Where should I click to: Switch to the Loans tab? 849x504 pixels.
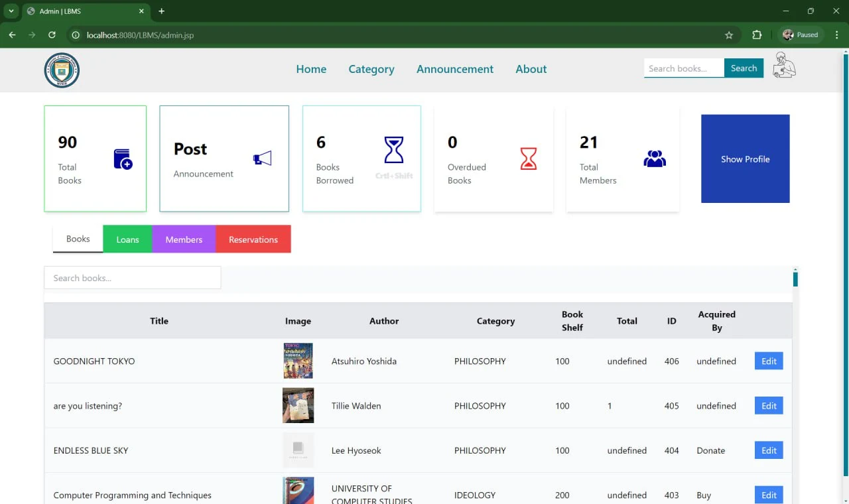coord(127,239)
